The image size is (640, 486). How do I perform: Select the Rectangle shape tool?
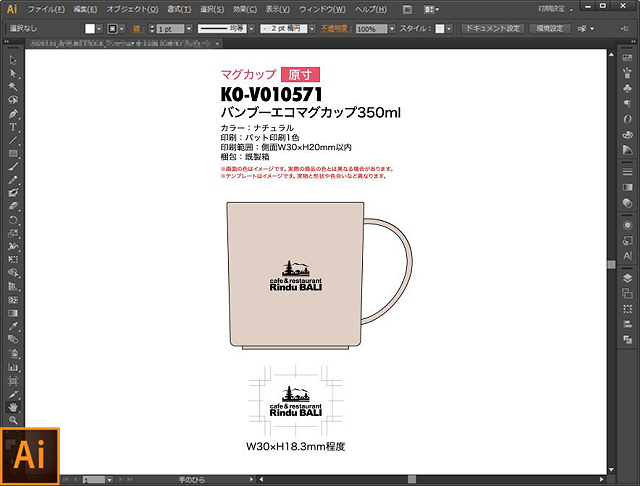13,153
